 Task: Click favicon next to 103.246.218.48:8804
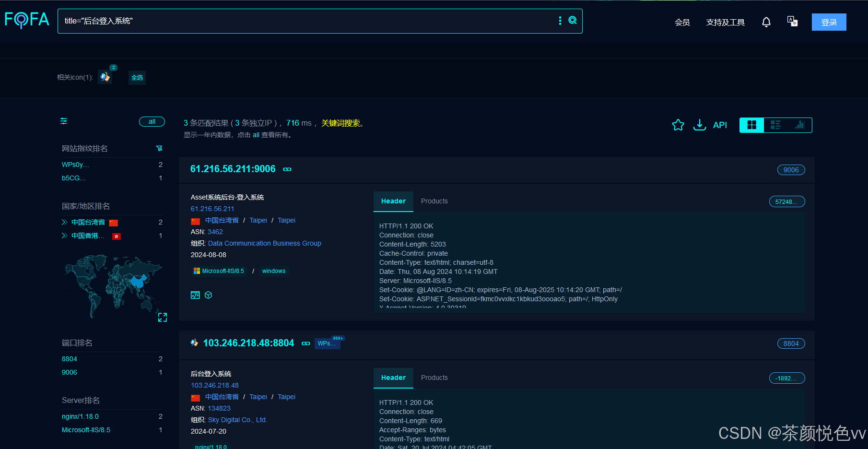coord(194,343)
